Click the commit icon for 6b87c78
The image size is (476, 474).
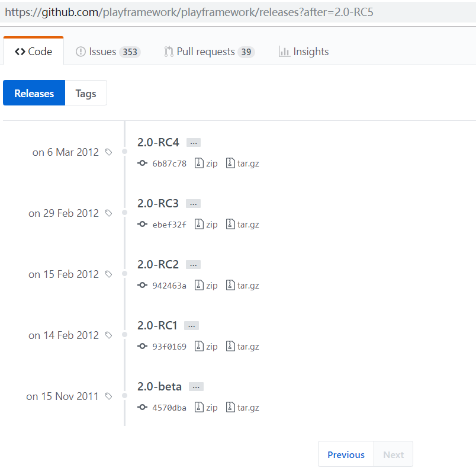142,163
